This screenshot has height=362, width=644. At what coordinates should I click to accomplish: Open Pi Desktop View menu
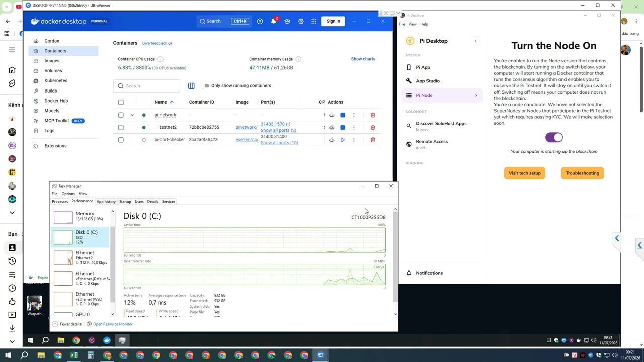tap(412, 24)
